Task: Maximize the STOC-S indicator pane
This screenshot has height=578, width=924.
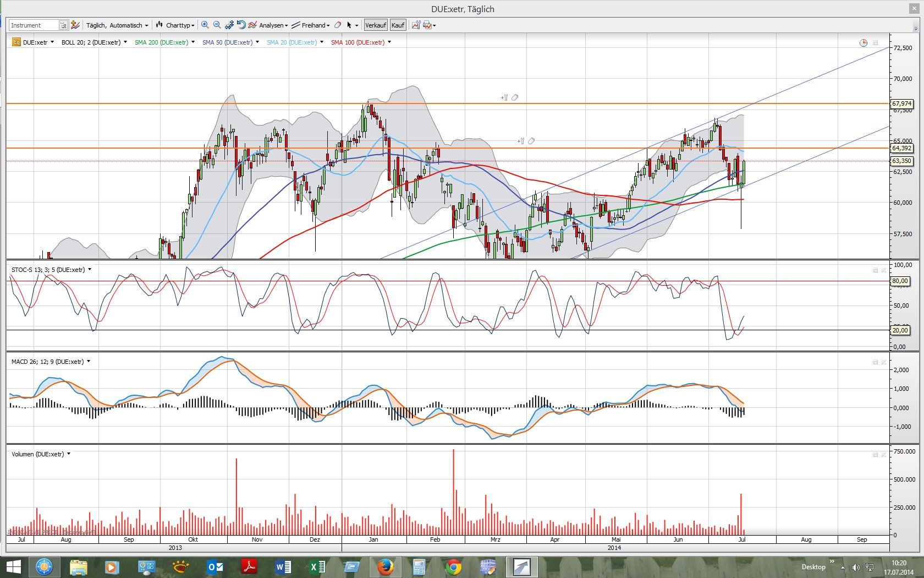Action: [x=876, y=270]
